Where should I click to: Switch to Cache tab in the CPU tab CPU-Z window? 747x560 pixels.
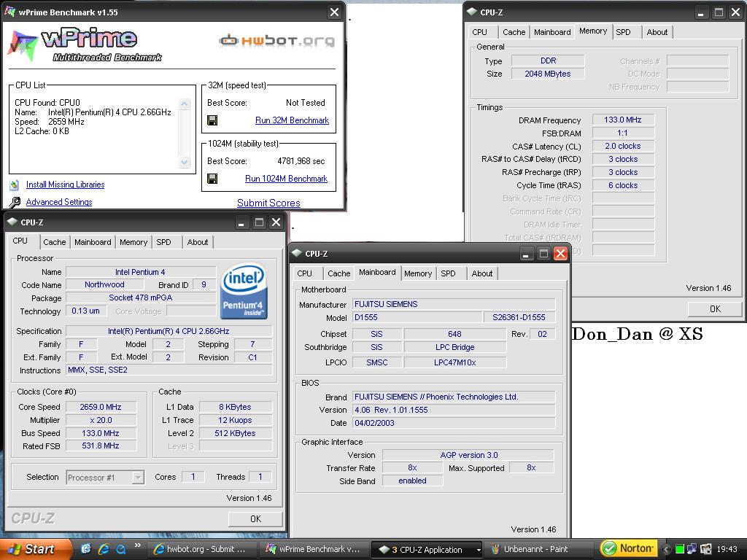pyautogui.click(x=54, y=242)
